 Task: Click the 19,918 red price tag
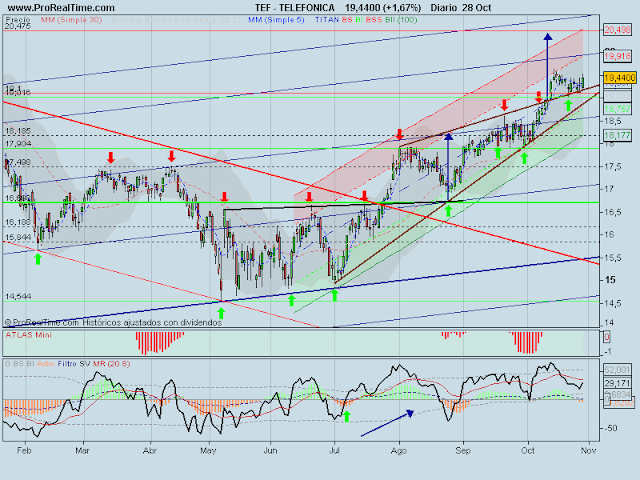point(617,56)
